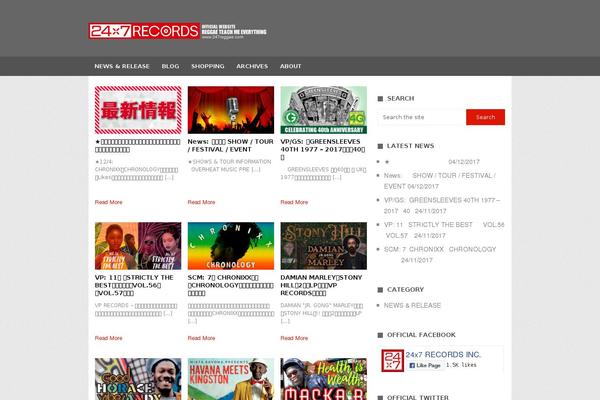
Task: Open the Stony Hill Damian Marley thumbnail
Action: click(324, 246)
